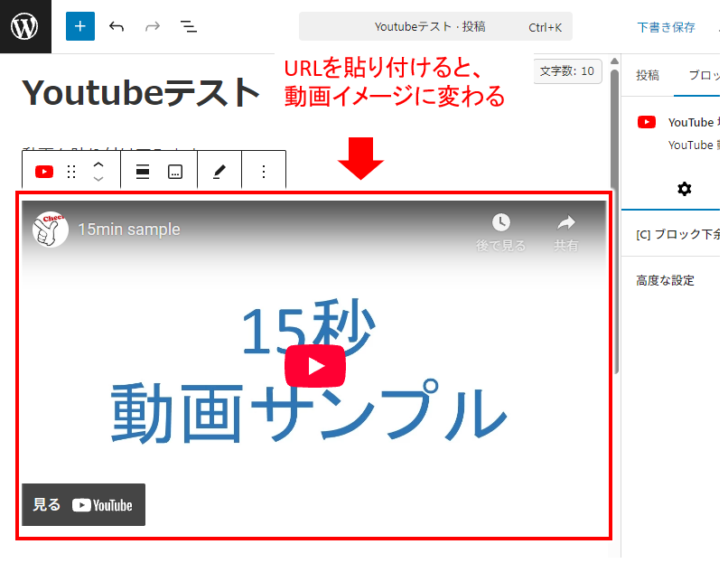
Task: Click the YouTube icon in sidebar
Action: point(647,122)
